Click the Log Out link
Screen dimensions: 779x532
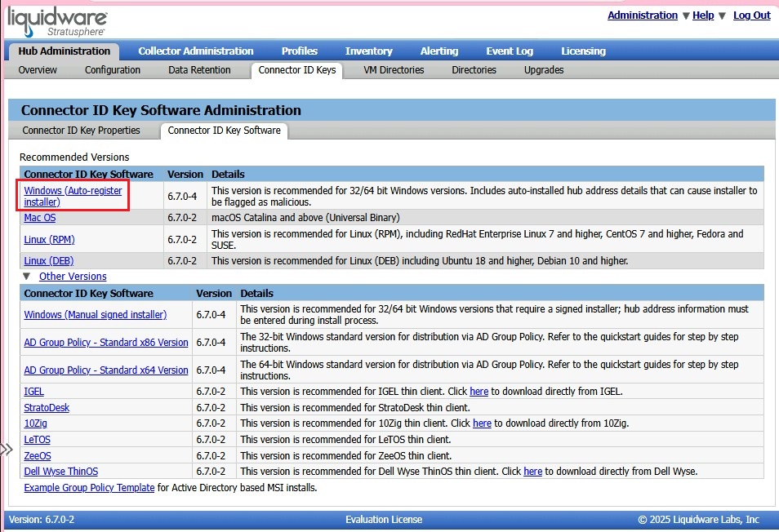click(752, 16)
